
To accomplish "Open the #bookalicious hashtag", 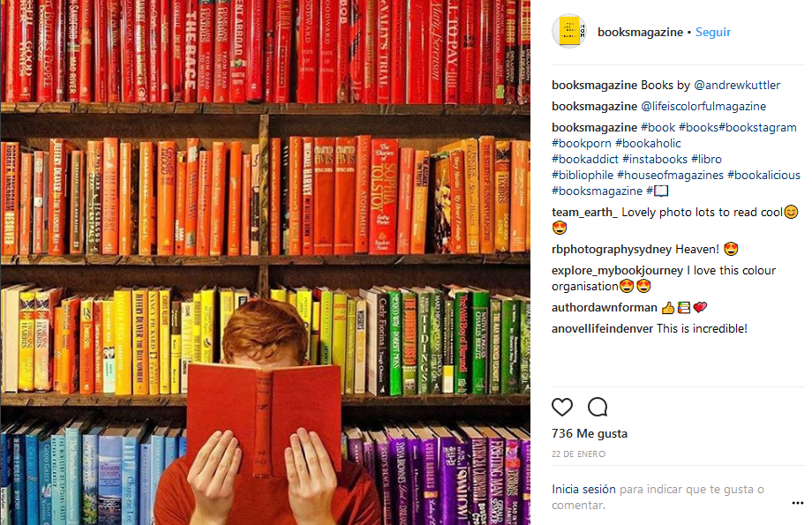I will (x=763, y=175).
